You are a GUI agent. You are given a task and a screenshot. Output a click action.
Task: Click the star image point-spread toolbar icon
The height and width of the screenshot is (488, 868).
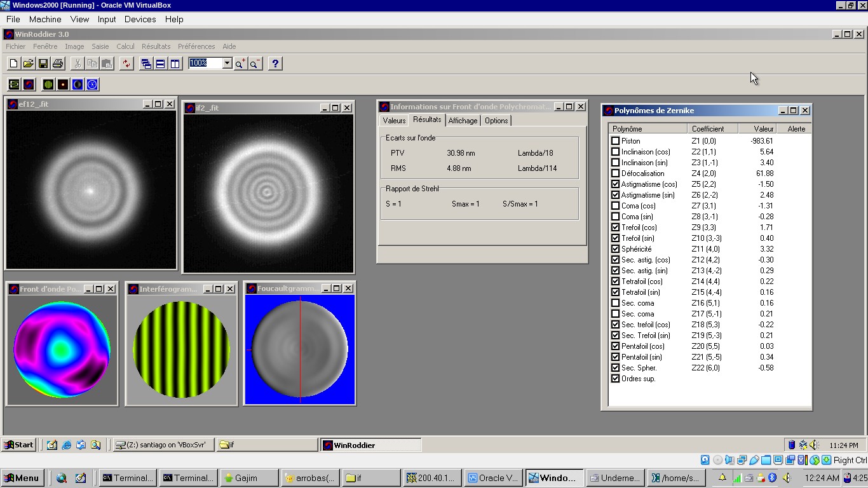(63, 85)
